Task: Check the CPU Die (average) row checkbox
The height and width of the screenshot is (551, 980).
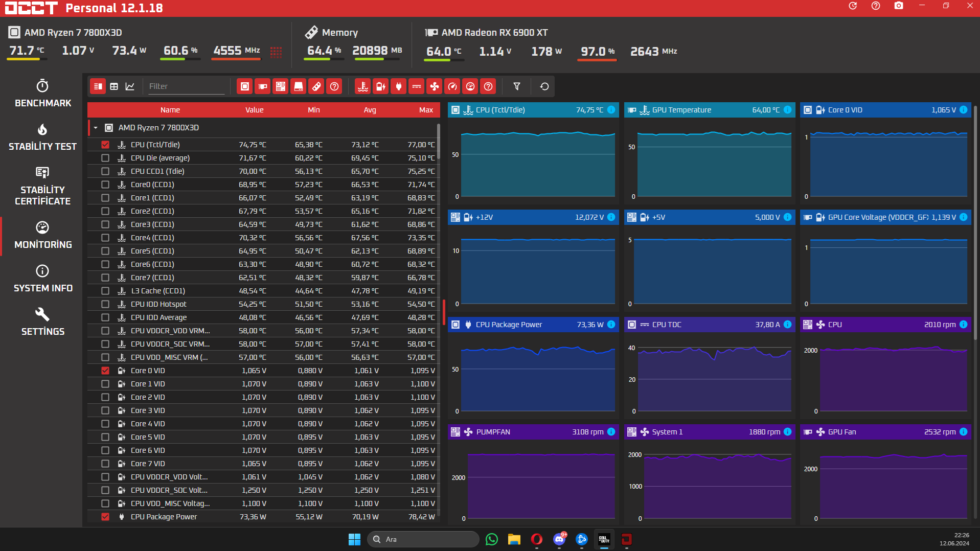Action: click(x=105, y=158)
